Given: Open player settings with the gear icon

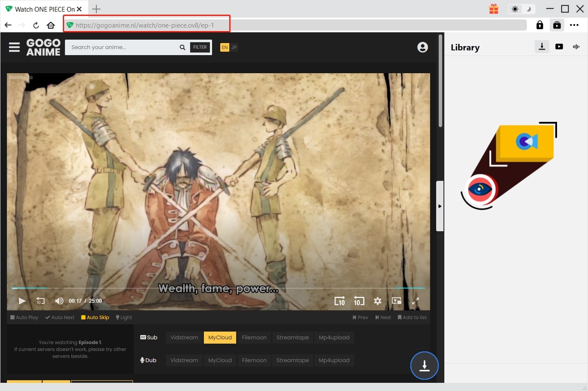Looking at the screenshot, I should [x=378, y=301].
